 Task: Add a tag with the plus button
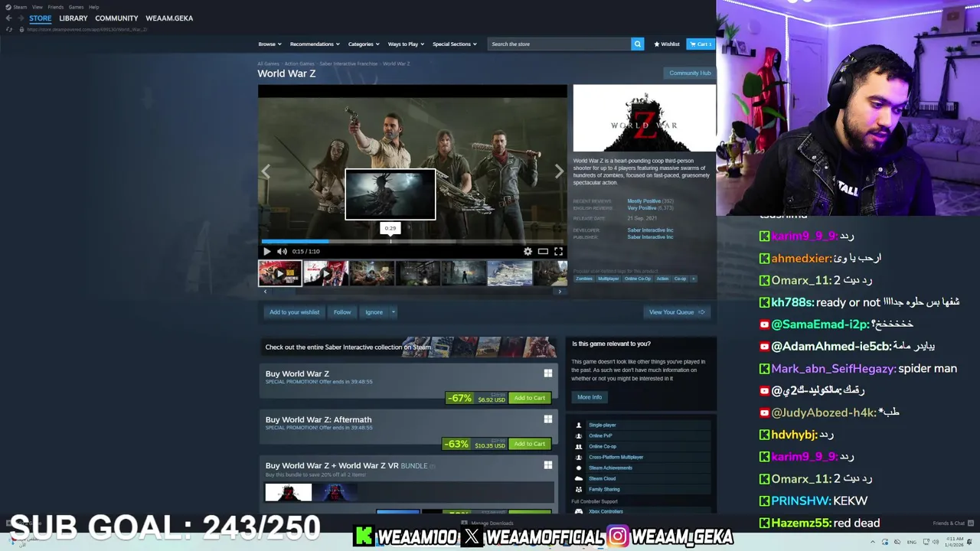(x=694, y=279)
